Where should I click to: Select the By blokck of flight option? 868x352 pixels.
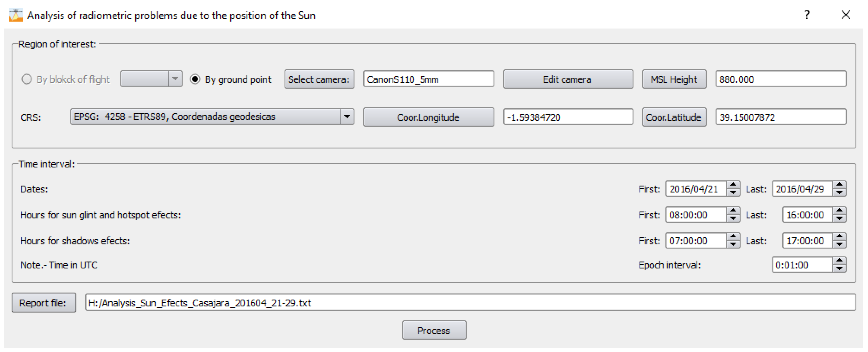click(27, 79)
